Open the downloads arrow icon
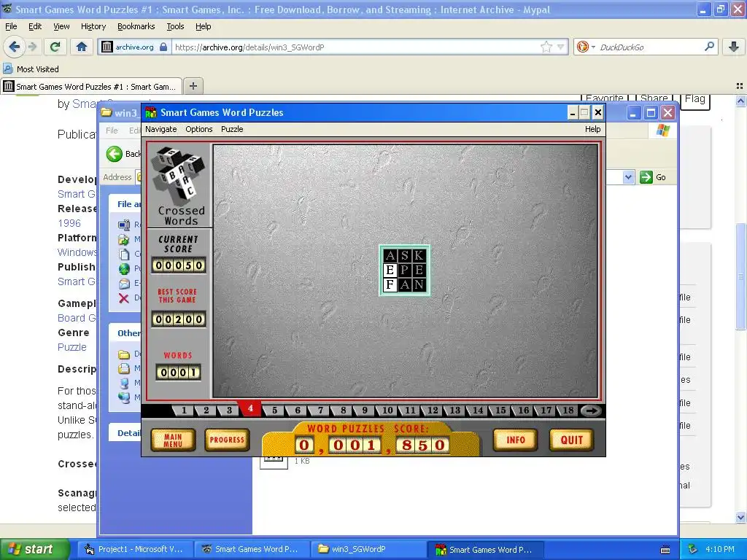 point(734,47)
